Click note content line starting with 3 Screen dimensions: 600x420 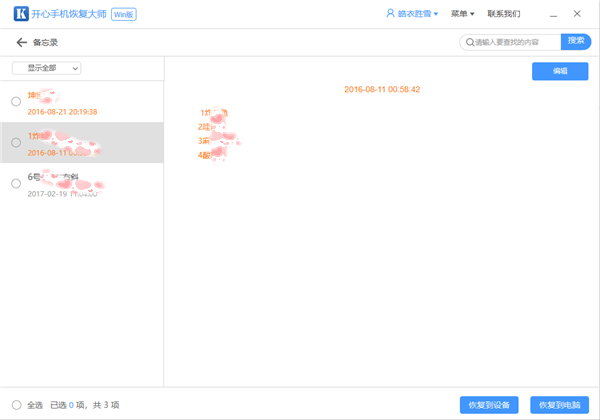point(218,141)
